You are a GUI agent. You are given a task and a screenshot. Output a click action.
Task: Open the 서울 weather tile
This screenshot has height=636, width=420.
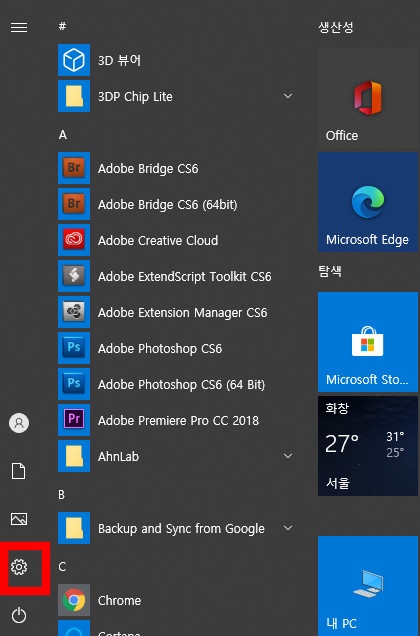click(x=368, y=446)
